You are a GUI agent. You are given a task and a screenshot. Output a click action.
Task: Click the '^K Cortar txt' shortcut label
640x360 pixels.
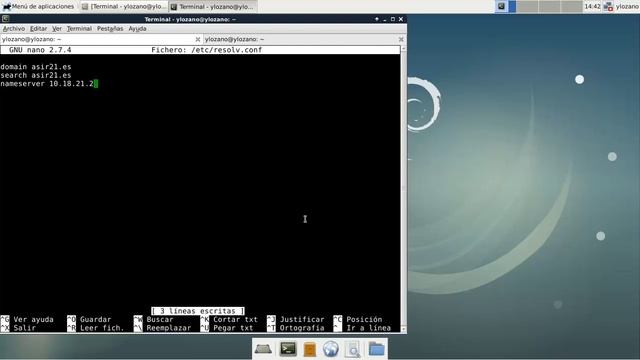229,320
